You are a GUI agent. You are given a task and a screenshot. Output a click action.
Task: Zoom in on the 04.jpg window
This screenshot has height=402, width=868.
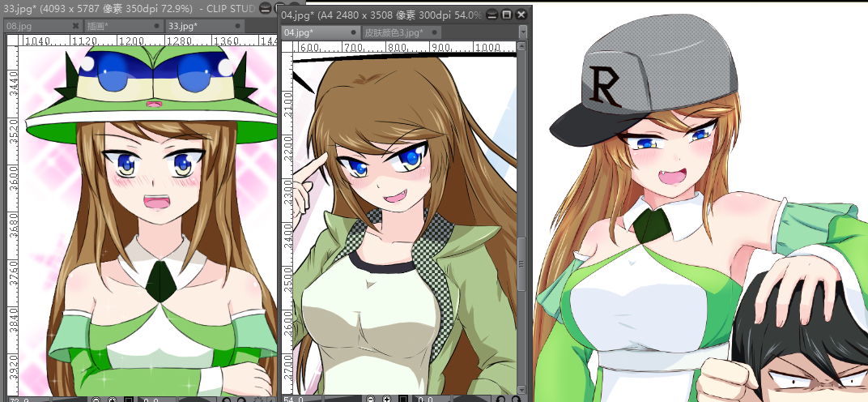click(x=387, y=400)
